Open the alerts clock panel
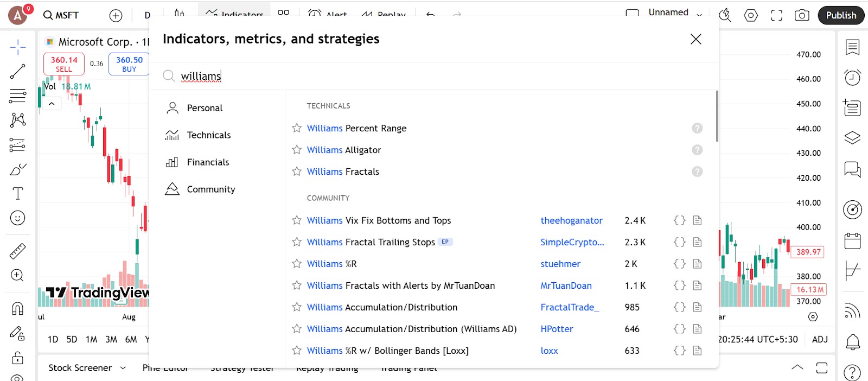Viewport: 868px width, 381px height. pos(852,78)
